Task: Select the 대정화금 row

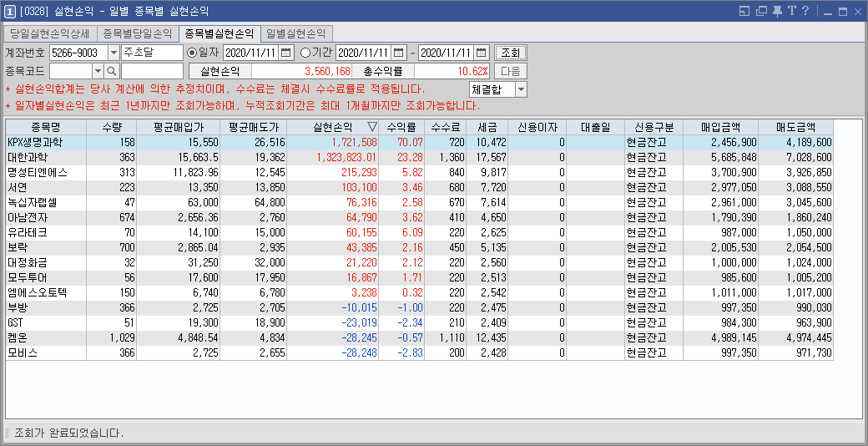Action: [419, 262]
